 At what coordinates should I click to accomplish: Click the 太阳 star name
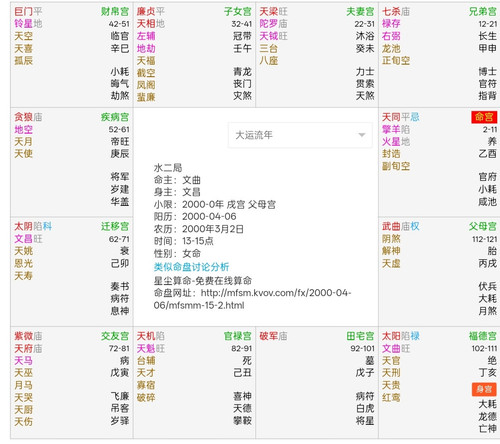[391, 336]
